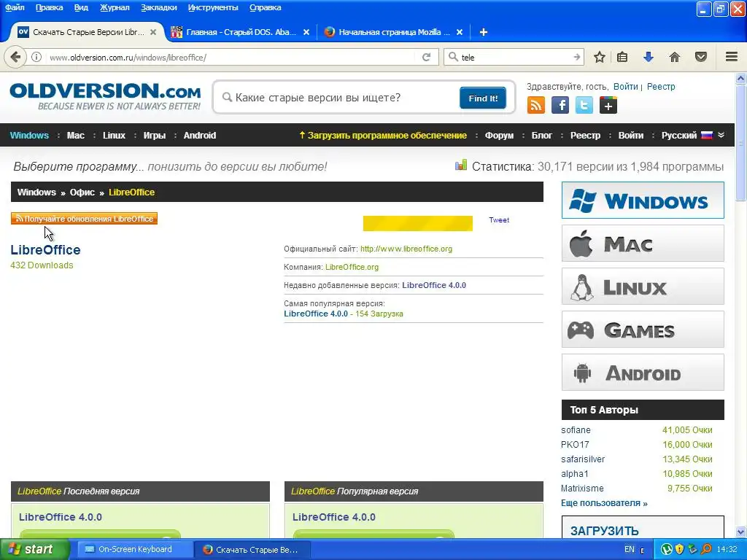The height and width of the screenshot is (560, 747).
Task: Open the Facebook icon in header
Action: tap(560, 105)
